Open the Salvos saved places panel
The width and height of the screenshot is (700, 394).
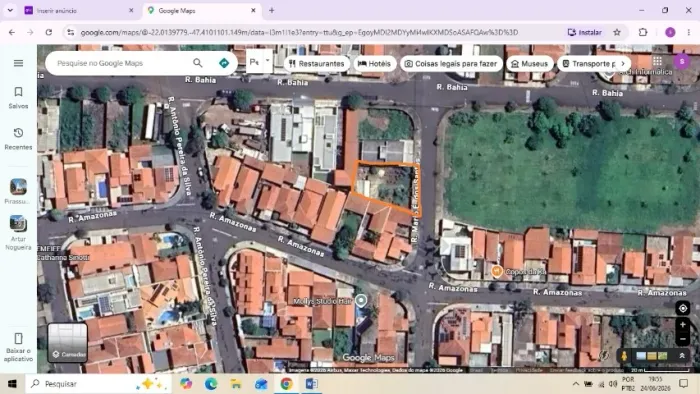18,98
